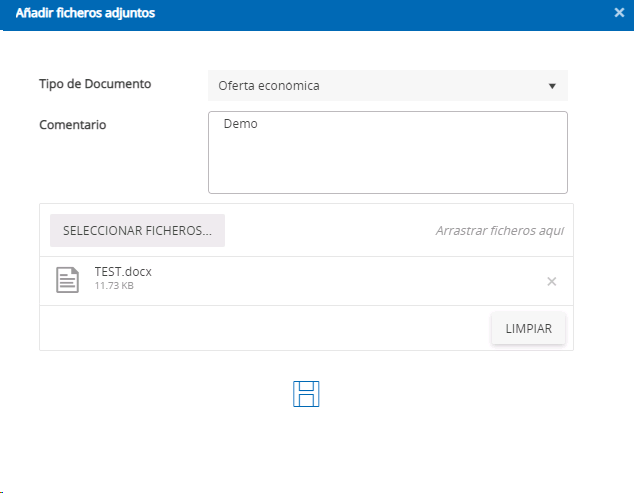This screenshot has width=634, height=493.
Task: Select the TEST.docx file name
Action: pyautogui.click(x=123, y=271)
